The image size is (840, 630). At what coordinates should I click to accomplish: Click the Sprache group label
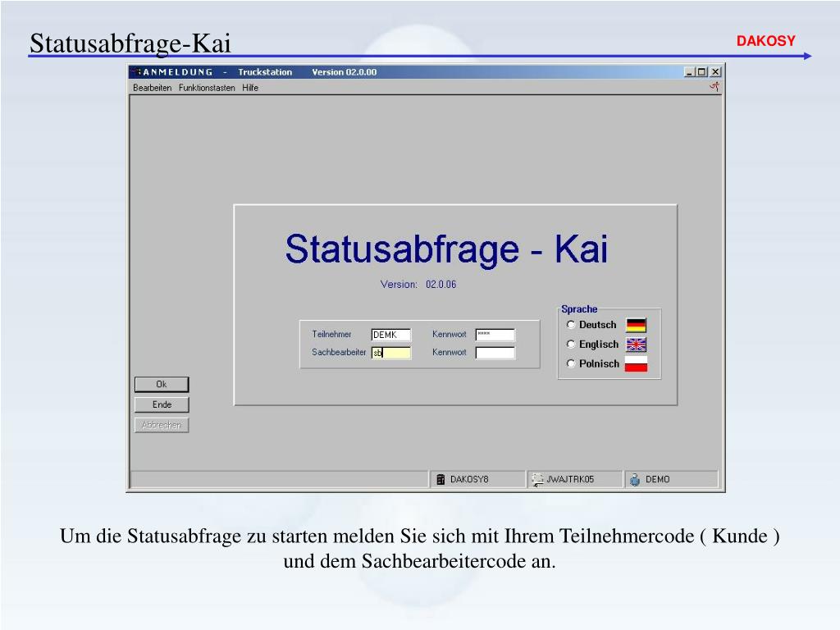pyautogui.click(x=579, y=309)
